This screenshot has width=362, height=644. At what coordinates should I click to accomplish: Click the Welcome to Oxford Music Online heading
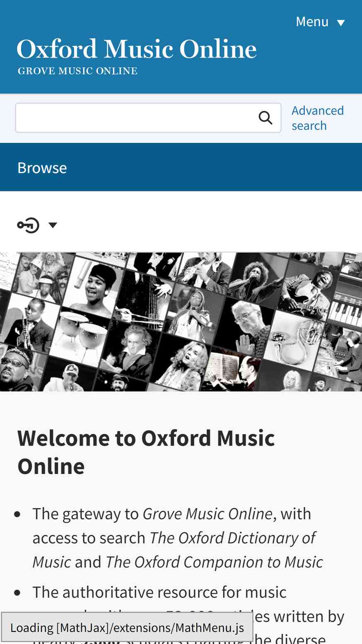pyautogui.click(x=146, y=452)
